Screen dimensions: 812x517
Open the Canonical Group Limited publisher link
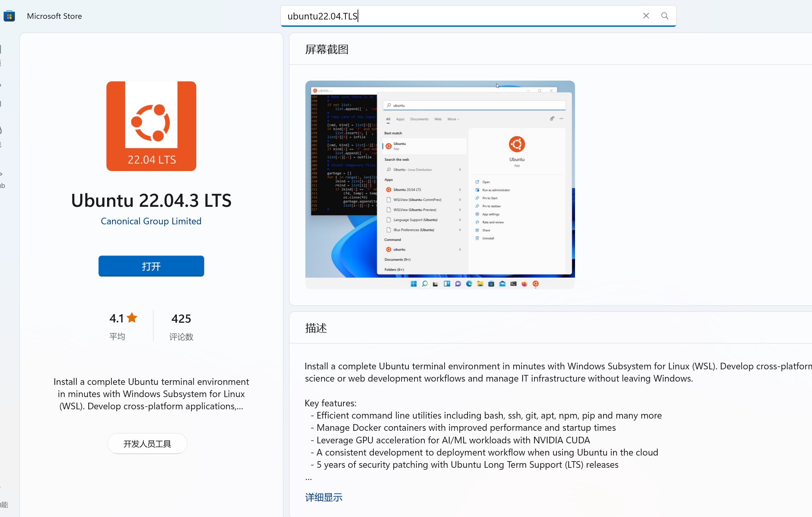coord(151,221)
